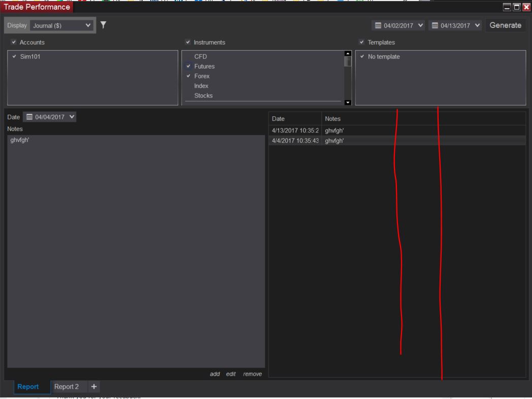Uncheck the Forex instrument type
The height and width of the screenshot is (399, 532).
click(x=189, y=76)
